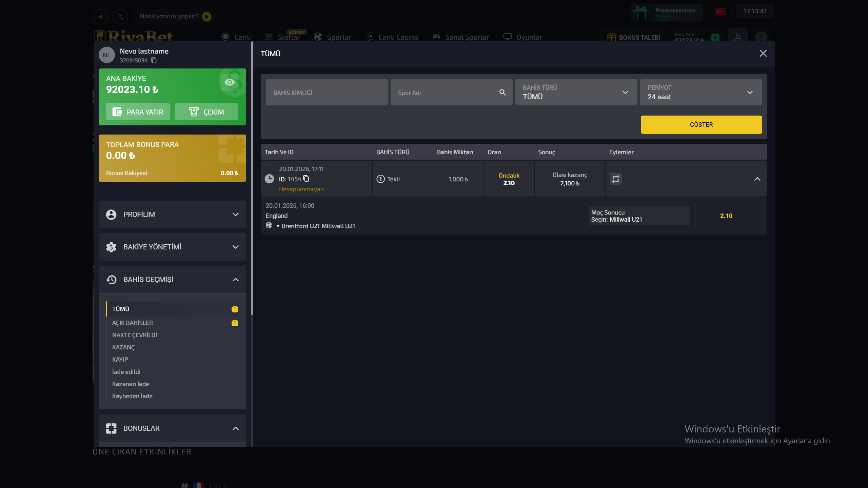
Task: Click the PARA YATIR button
Action: coord(138,112)
